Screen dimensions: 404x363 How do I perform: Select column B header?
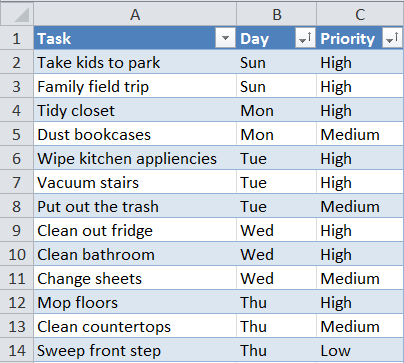click(x=276, y=14)
